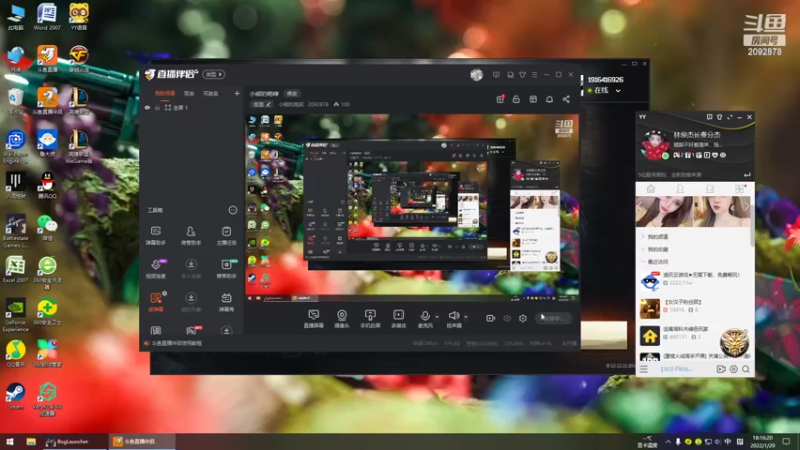Add the screen capture source (直播屏幕)
This screenshot has height=450, width=800.
tap(313, 318)
